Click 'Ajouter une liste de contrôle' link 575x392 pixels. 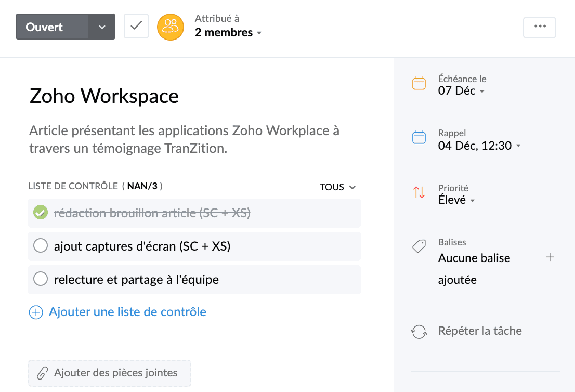tap(127, 312)
